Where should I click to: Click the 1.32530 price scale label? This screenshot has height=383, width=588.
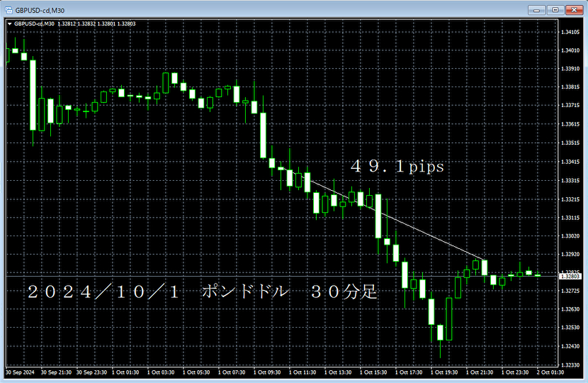[x=570, y=328]
